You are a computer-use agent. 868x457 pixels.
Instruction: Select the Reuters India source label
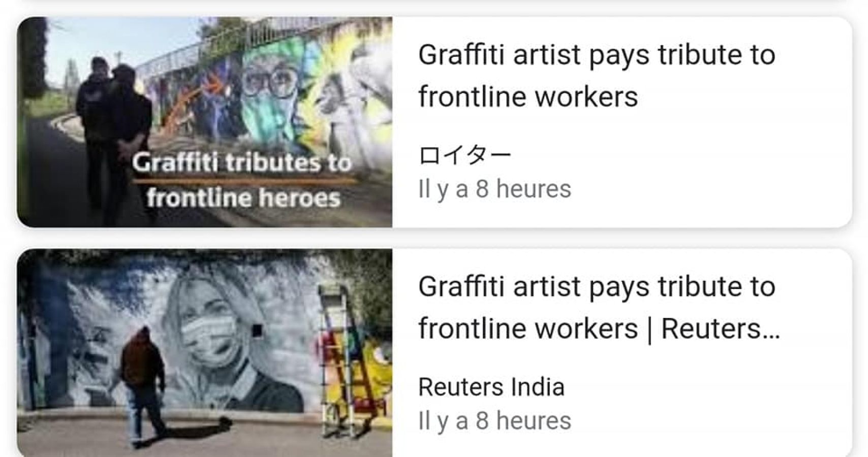491,387
